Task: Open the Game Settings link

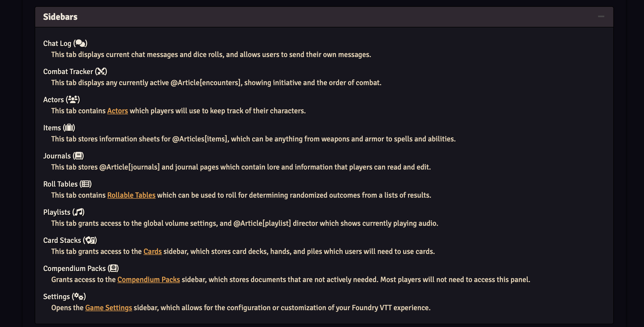Action: click(x=109, y=307)
